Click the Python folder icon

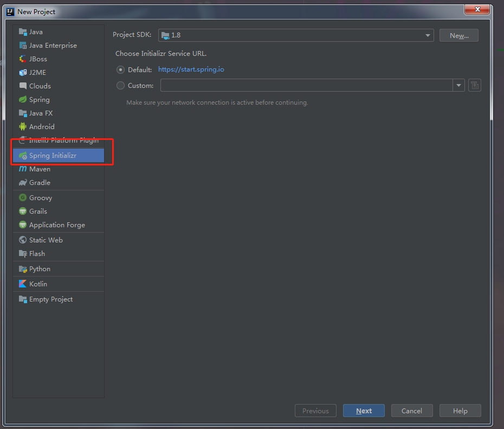pyautogui.click(x=23, y=269)
